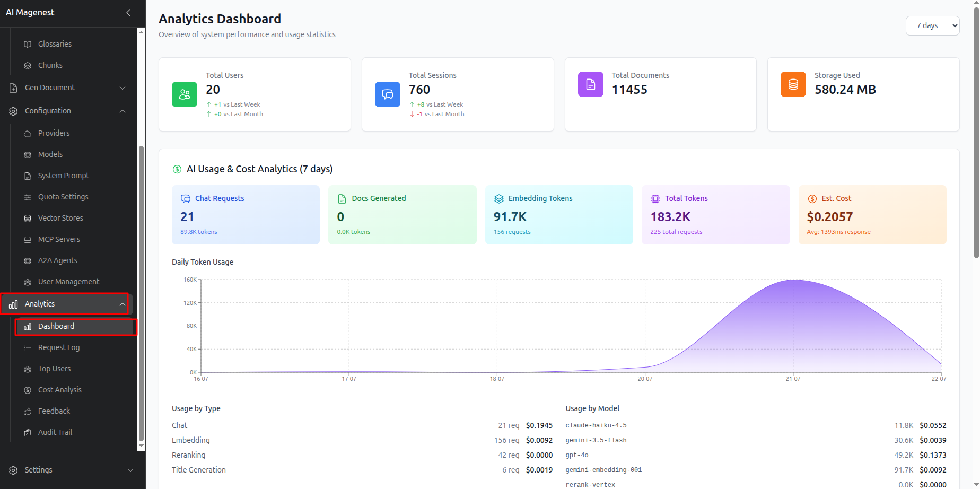Screen dimensions: 980x489
Task: Click the Est. Cost dollar icon
Action: tap(812, 199)
